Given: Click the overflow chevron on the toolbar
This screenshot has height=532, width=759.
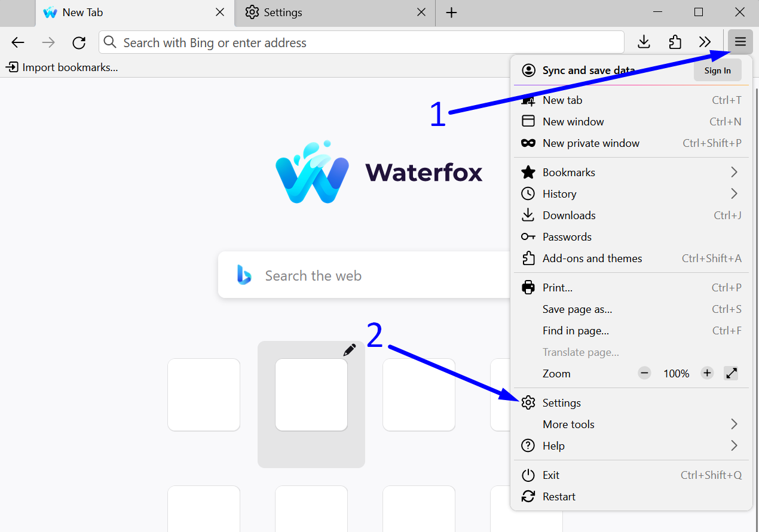Looking at the screenshot, I should [x=705, y=42].
